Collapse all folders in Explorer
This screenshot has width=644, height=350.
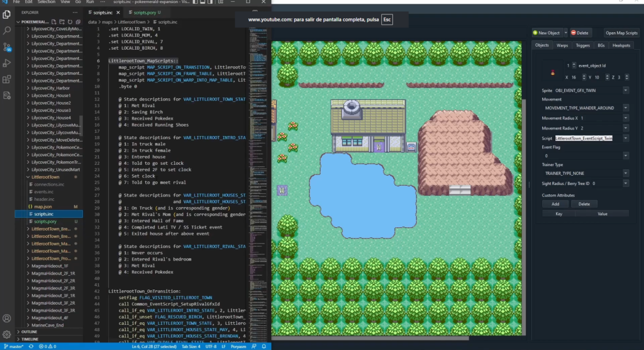78,22
